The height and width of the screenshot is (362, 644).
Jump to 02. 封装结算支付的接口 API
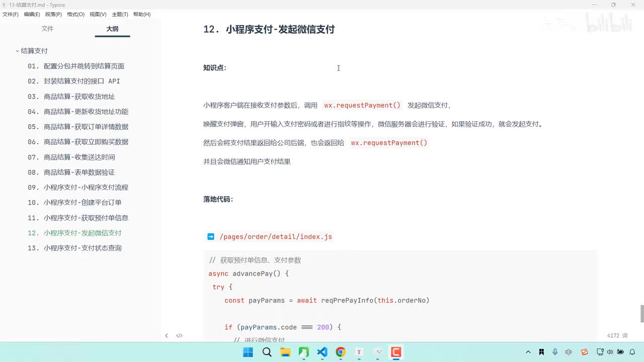tap(74, 81)
